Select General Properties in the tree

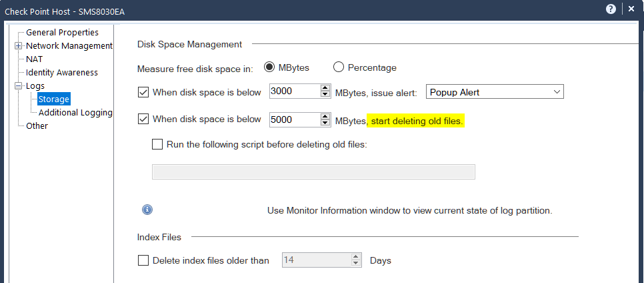click(x=62, y=32)
